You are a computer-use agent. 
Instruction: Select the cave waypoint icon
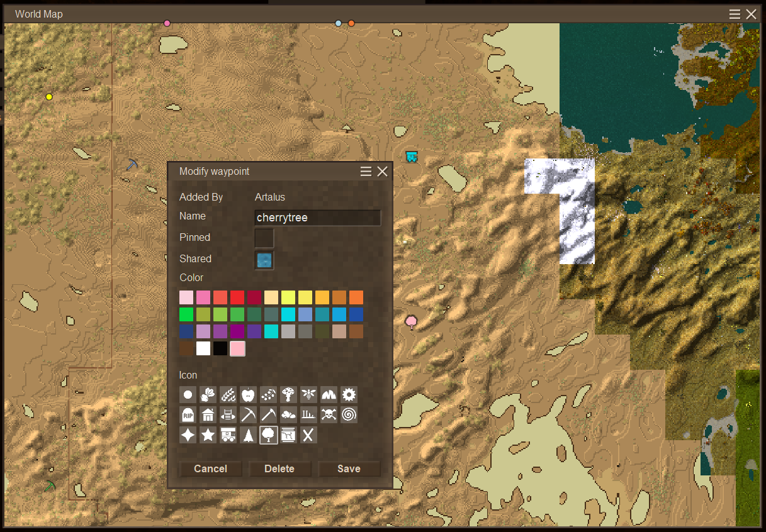pos(329,395)
